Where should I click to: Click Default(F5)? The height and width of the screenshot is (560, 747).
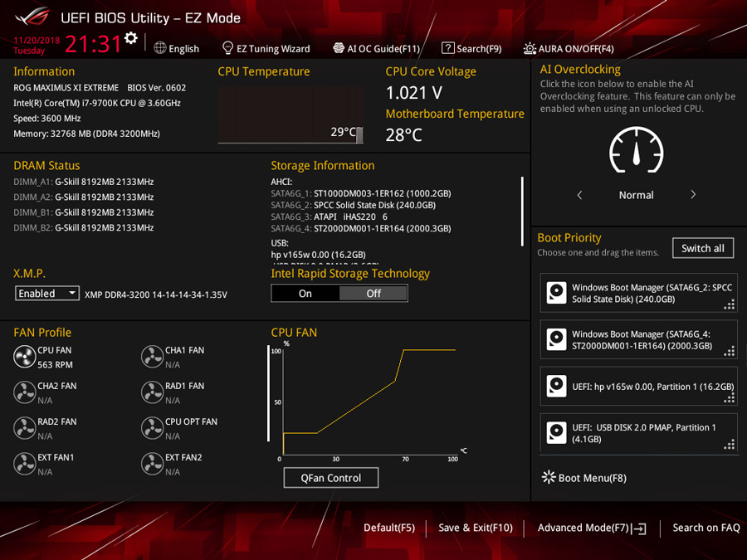[x=389, y=528]
